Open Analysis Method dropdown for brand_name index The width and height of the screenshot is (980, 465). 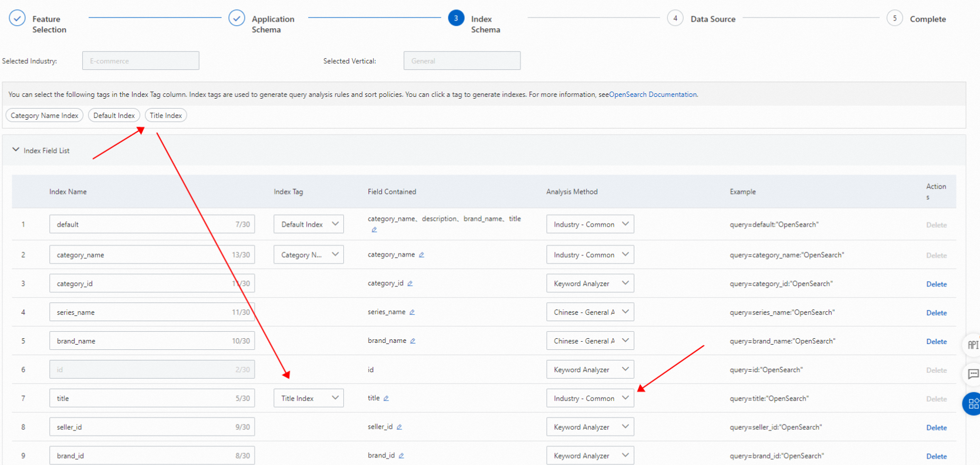[590, 341]
